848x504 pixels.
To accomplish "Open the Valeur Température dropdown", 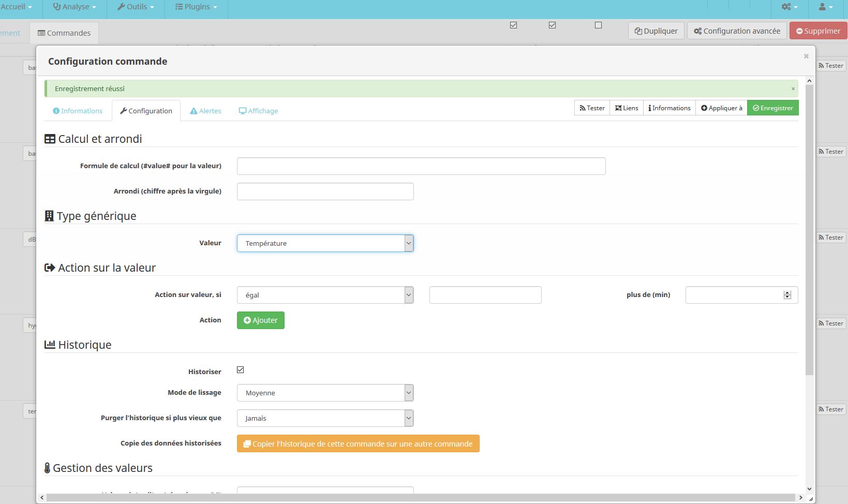I will coord(325,243).
